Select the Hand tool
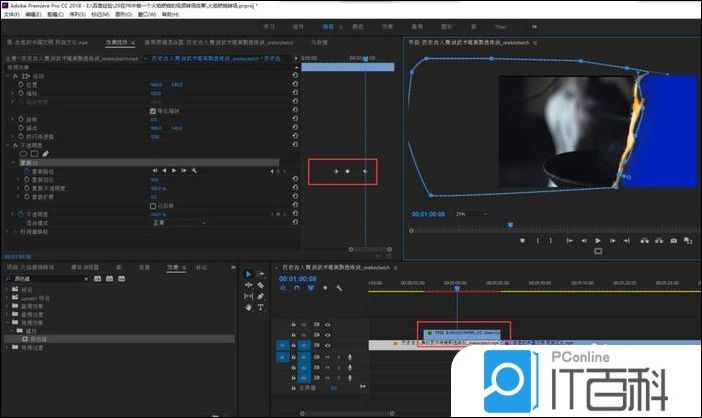The height and width of the screenshot is (418, 702). point(249,308)
